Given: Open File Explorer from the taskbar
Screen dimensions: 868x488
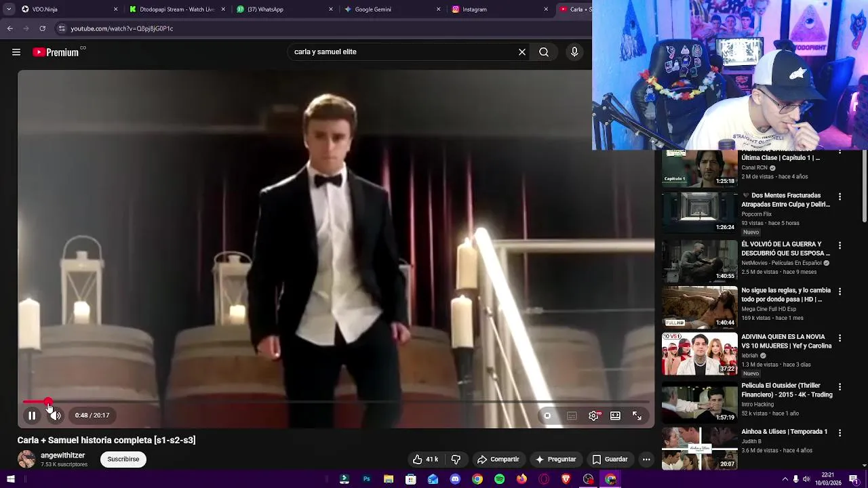Looking at the screenshot, I should pyautogui.click(x=389, y=479).
